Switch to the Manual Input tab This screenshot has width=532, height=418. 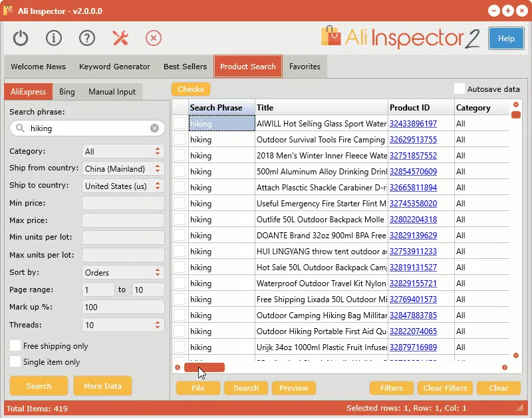tap(112, 92)
